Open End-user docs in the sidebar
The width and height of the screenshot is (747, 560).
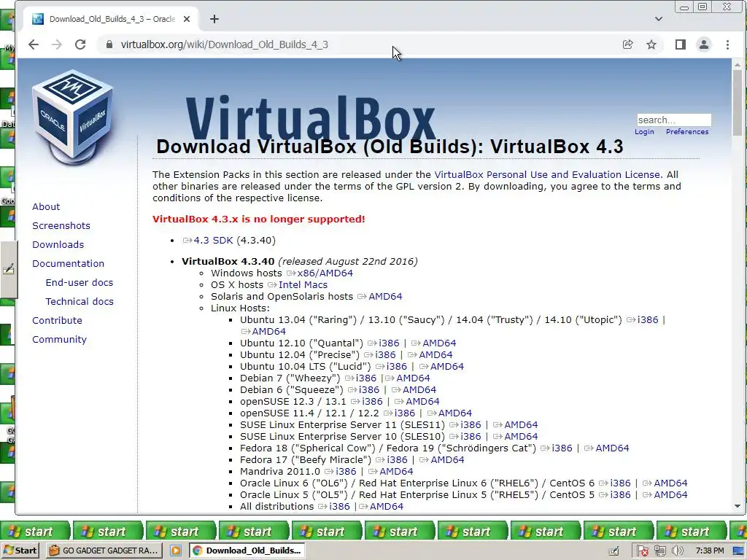[80, 283]
